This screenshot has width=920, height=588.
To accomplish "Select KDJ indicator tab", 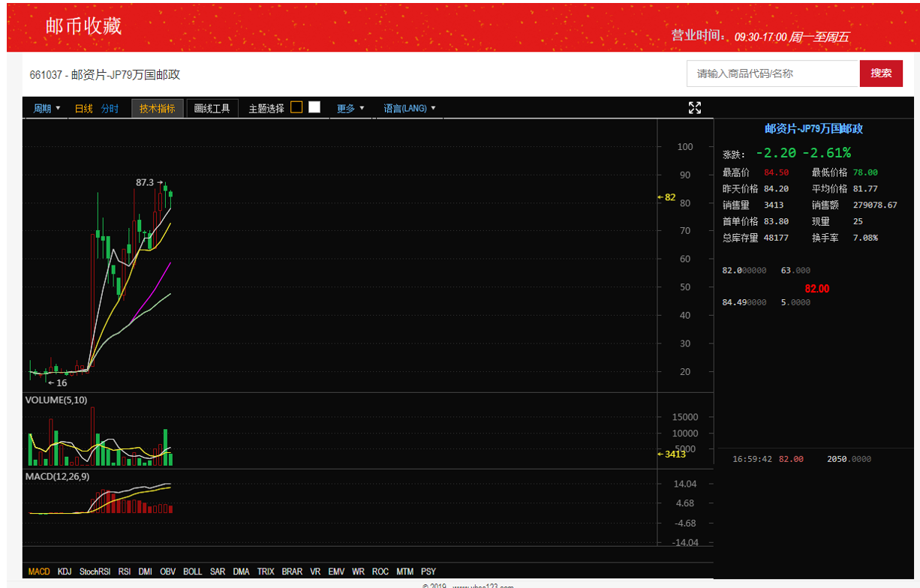I will tap(65, 571).
